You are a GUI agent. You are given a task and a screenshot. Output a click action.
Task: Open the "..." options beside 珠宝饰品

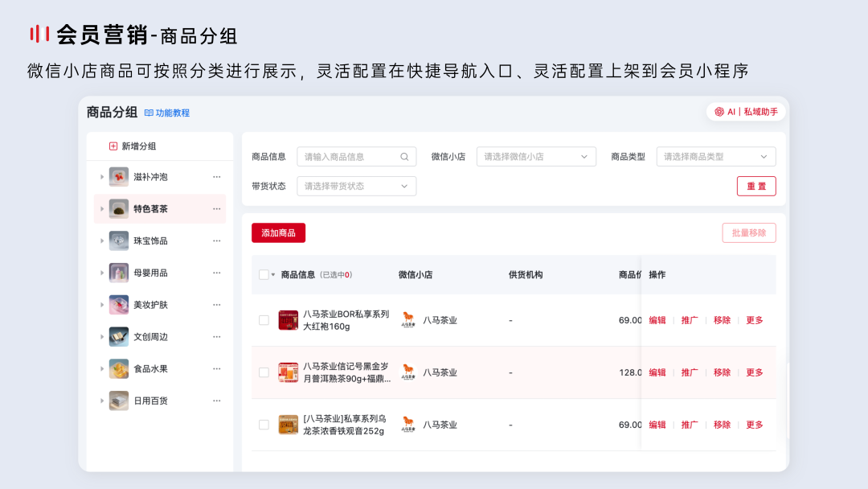pos(216,240)
